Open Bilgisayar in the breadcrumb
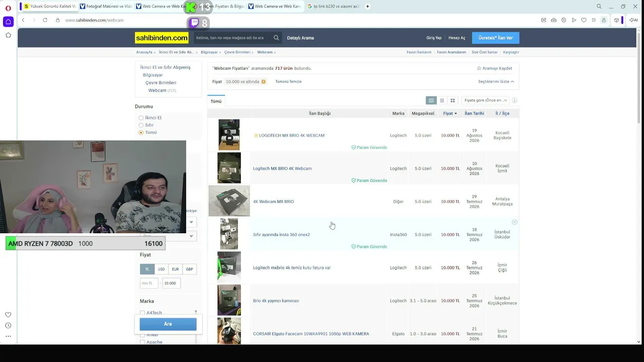The height and width of the screenshot is (362, 644). coord(209,52)
